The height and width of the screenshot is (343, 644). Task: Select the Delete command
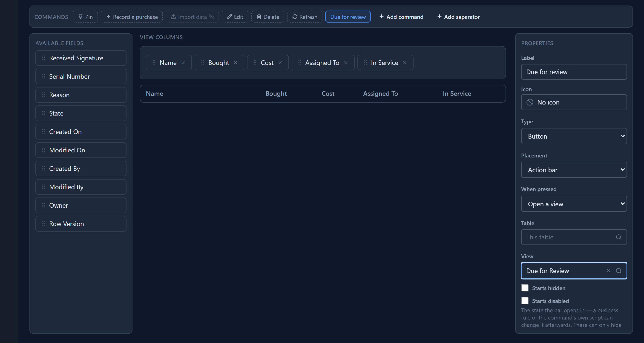coord(267,17)
